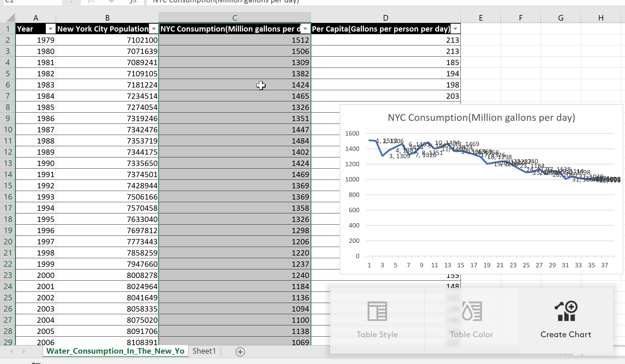Select column E header

(481, 18)
